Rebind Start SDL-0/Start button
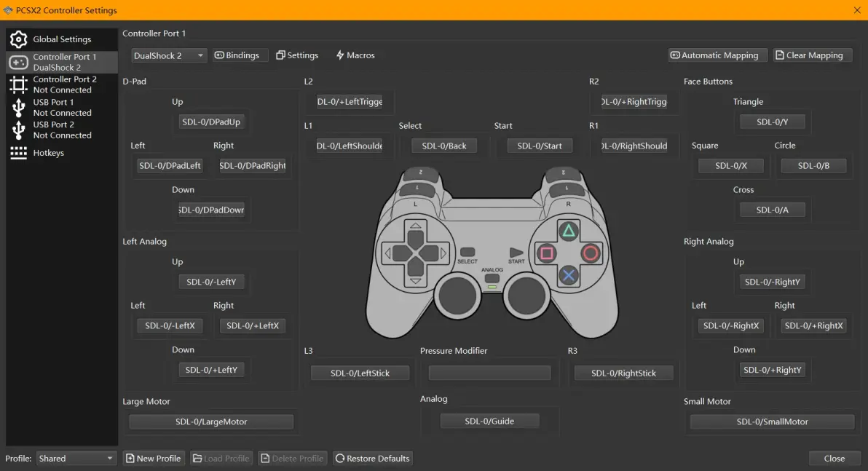Screen dimensions: 868x471 pyautogui.click(x=540, y=146)
